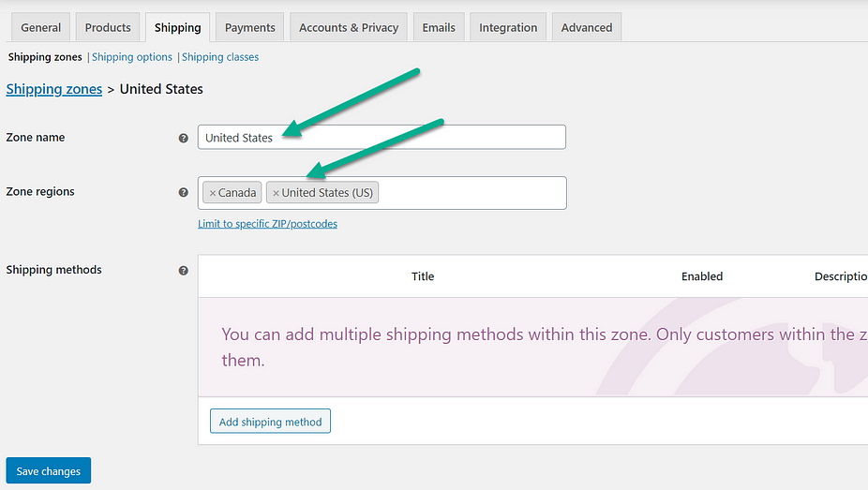Switch to the Products tab

tap(108, 27)
